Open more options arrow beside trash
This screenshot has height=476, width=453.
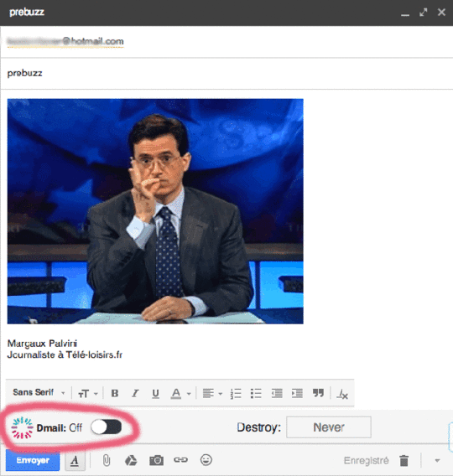coord(437,461)
